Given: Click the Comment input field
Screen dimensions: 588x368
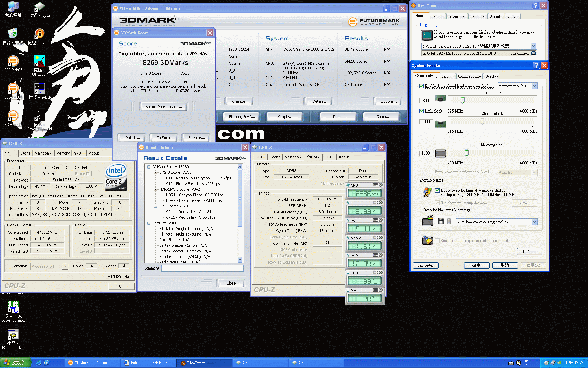Looking at the screenshot, I should pos(202,268).
